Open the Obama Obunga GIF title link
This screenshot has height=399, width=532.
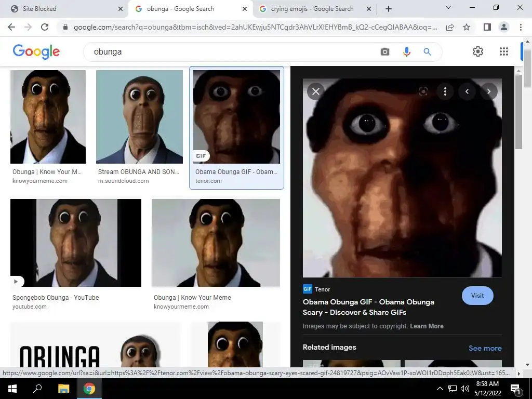pyautogui.click(x=368, y=307)
